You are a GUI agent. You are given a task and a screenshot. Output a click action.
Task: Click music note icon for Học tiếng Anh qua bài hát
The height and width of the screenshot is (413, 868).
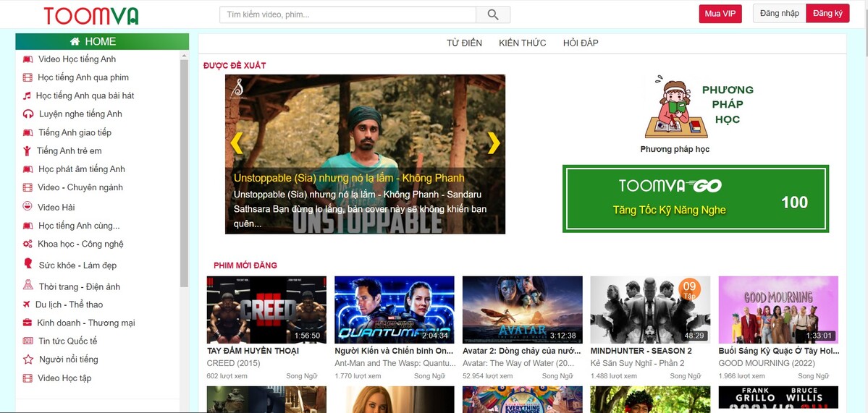pos(27,95)
